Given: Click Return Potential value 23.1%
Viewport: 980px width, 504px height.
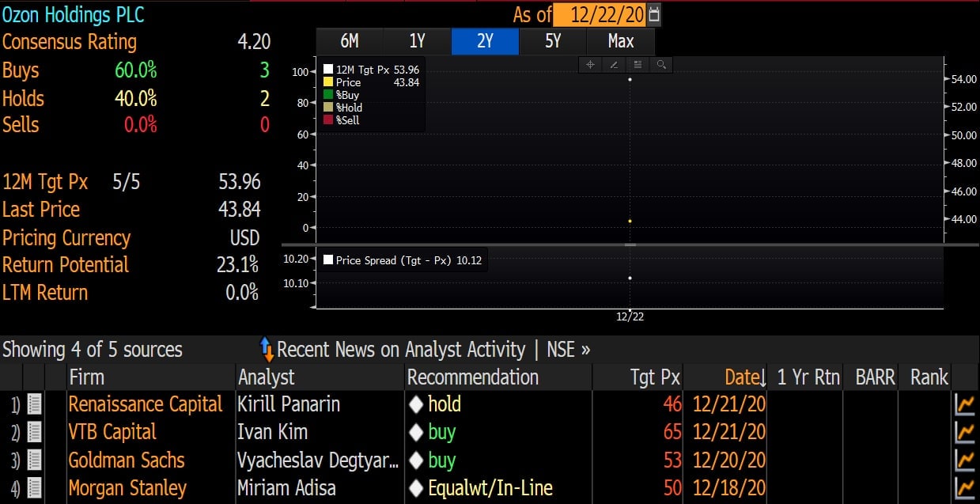Looking at the screenshot, I should click(237, 264).
